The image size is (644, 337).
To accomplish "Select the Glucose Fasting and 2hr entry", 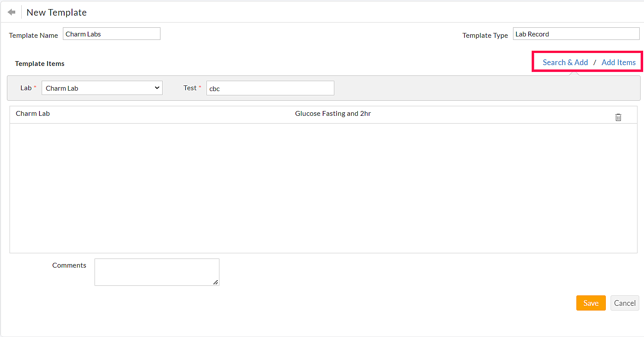I will pyautogui.click(x=333, y=113).
